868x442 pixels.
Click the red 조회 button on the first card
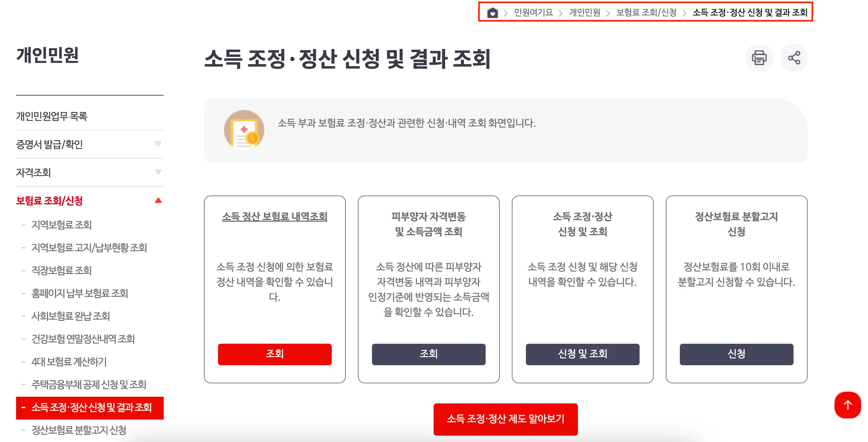click(x=275, y=354)
